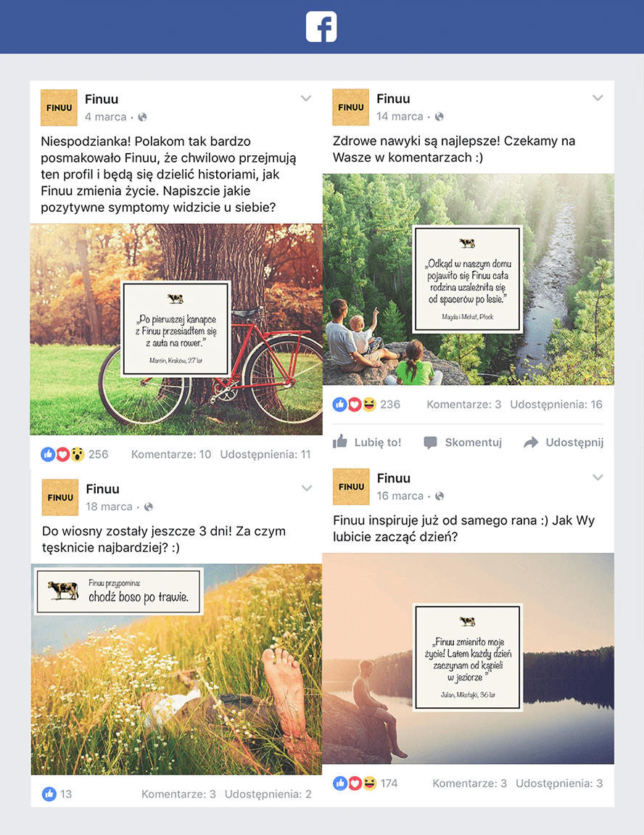
Task: Open the red bicycle post image
Action: [176, 329]
